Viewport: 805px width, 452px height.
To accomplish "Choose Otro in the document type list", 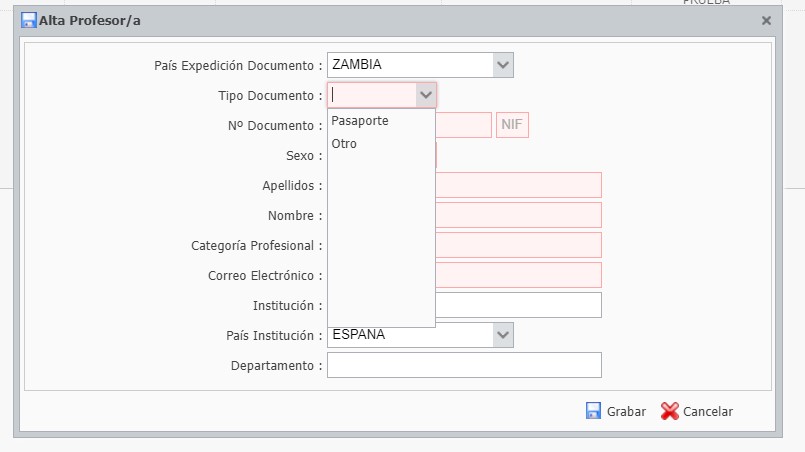I will pyautogui.click(x=344, y=144).
